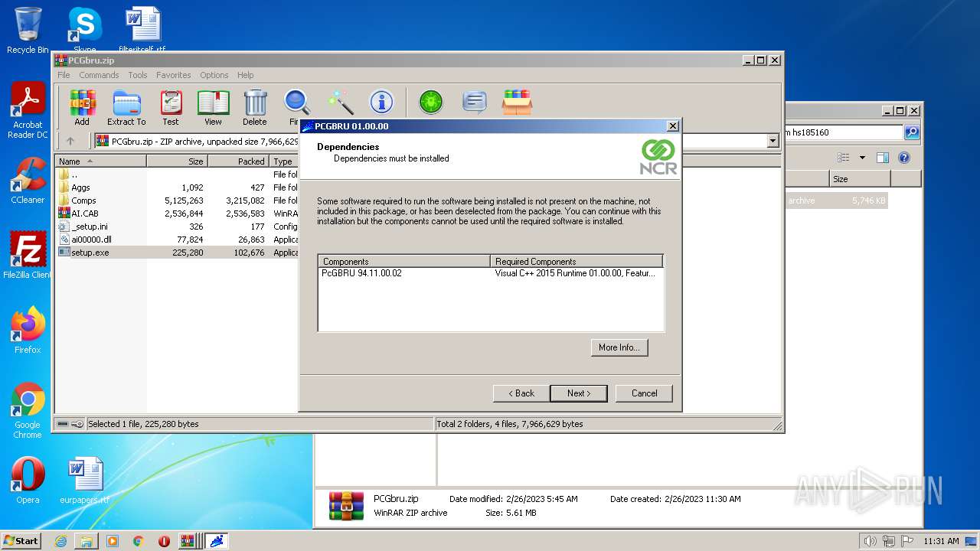
Task: Click Opera icon in taskbar
Action: click(164, 541)
